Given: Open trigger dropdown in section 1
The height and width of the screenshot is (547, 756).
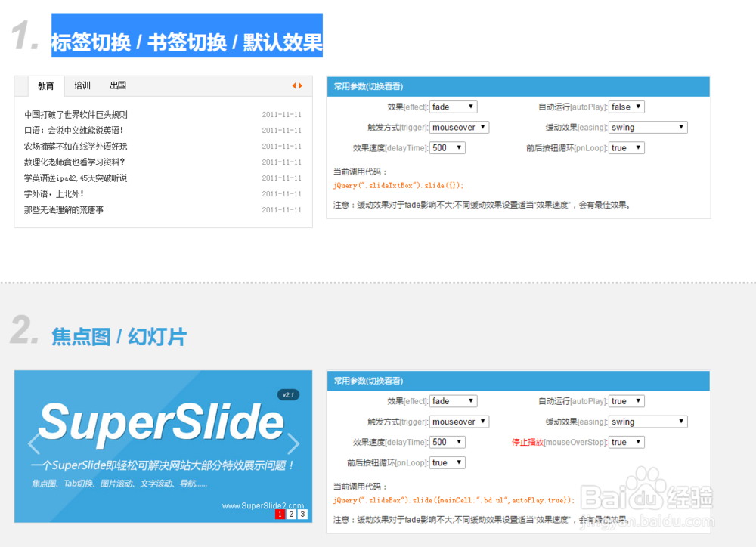Looking at the screenshot, I should [460, 127].
